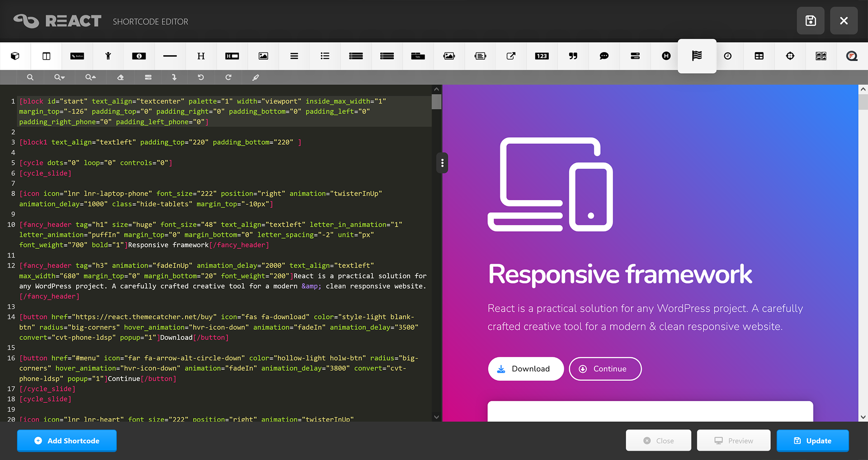868x460 pixels.
Task: Save using the floppy disk icon in header
Action: pyautogui.click(x=811, y=21)
